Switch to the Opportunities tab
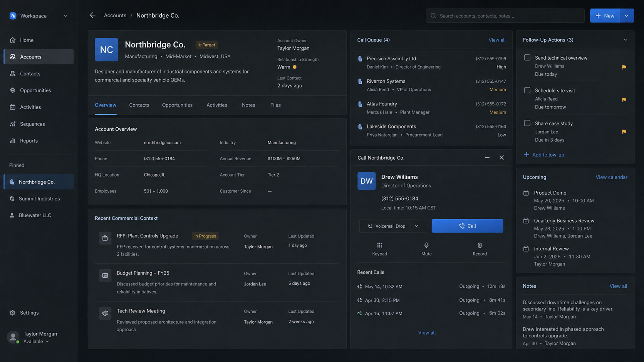This screenshot has width=644, height=362. 177,105
